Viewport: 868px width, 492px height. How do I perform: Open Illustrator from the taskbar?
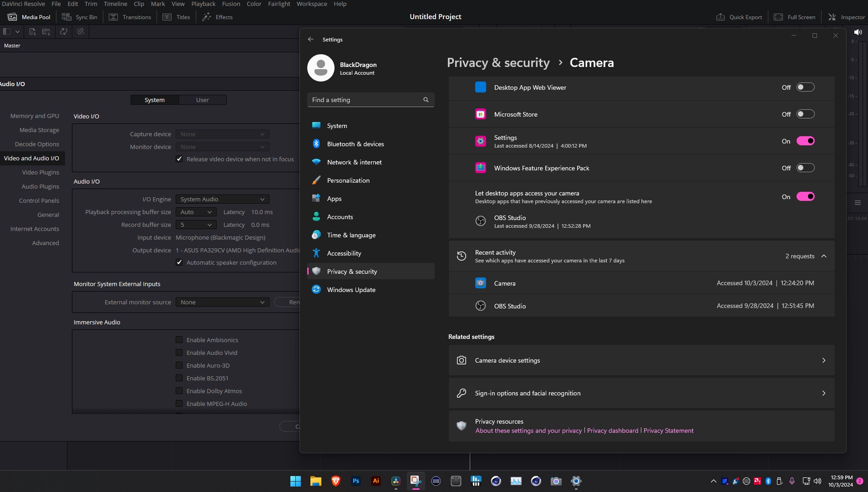376,481
